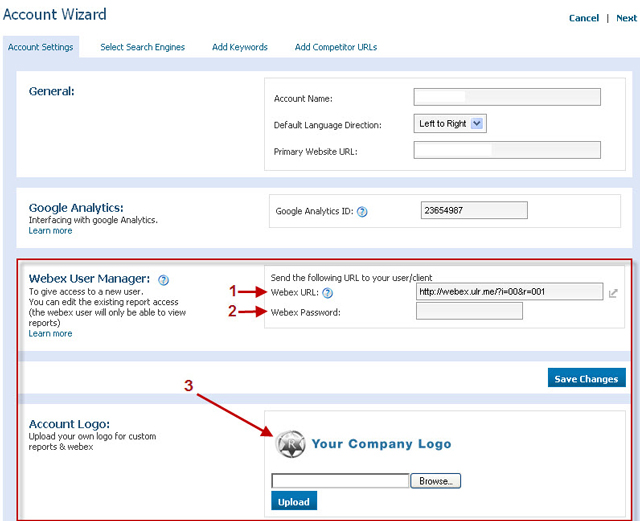Click logo file path input box

pos(340,481)
